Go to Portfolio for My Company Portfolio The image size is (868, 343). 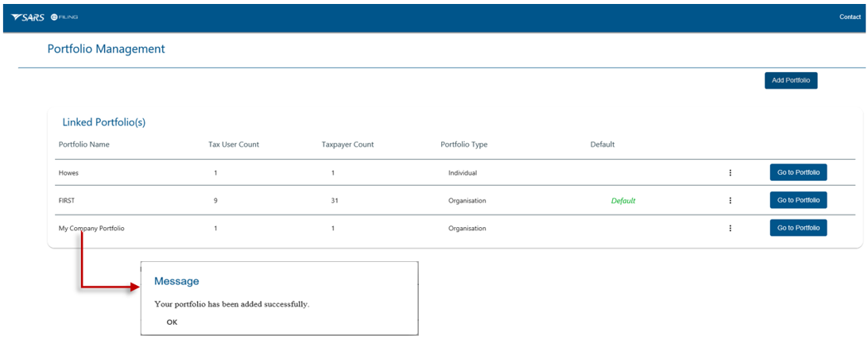point(798,229)
